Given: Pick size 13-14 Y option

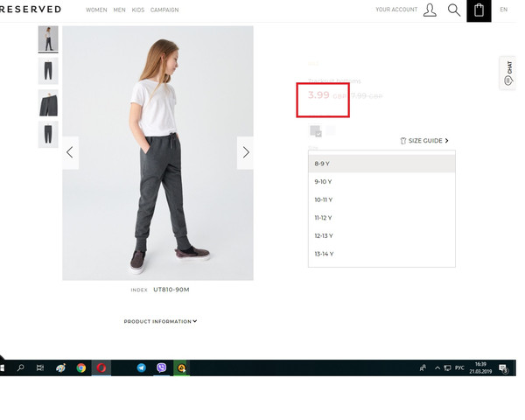Looking at the screenshot, I should point(381,254).
